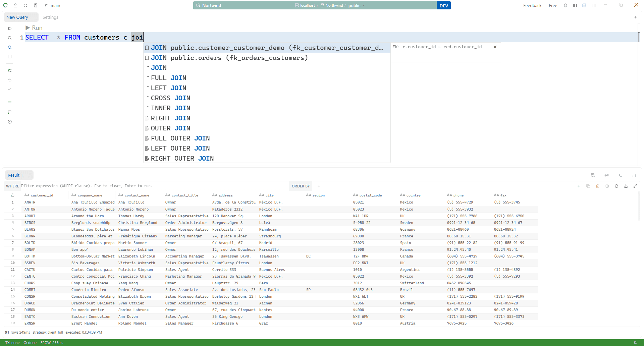Open the public schema dropdown

357,5
